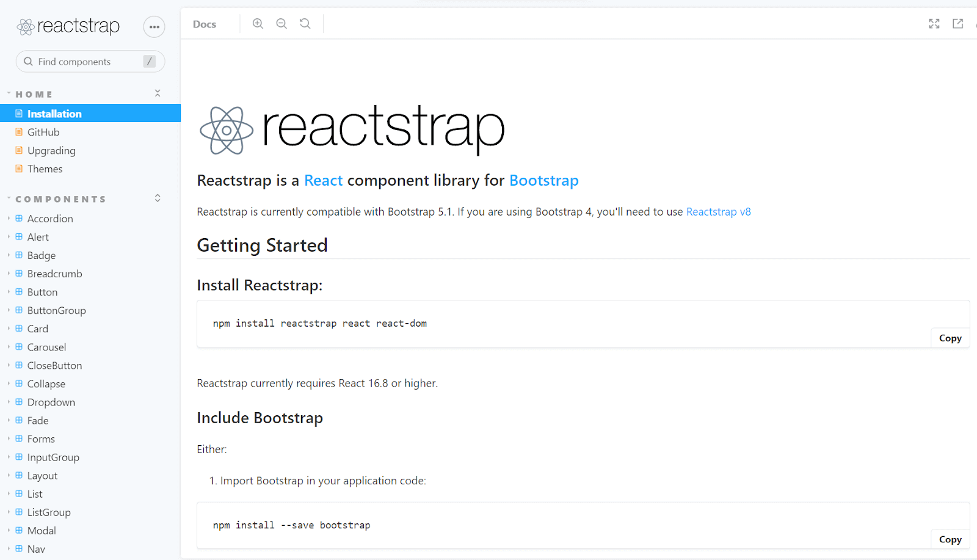The height and width of the screenshot is (560, 977).
Task: Click the Installation page document icon
Action: pyautogui.click(x=18, y=113)
